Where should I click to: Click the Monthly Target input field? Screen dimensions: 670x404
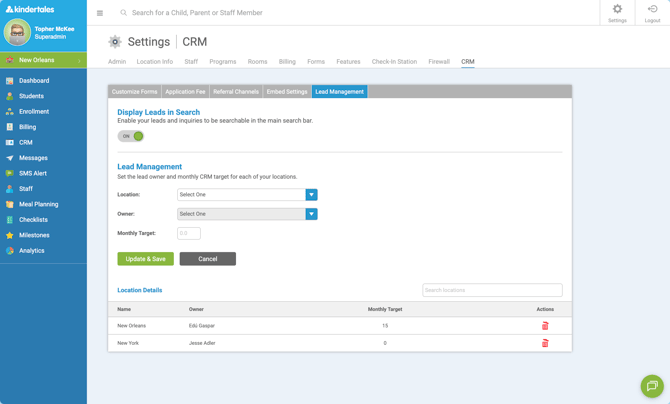point(189,233)
